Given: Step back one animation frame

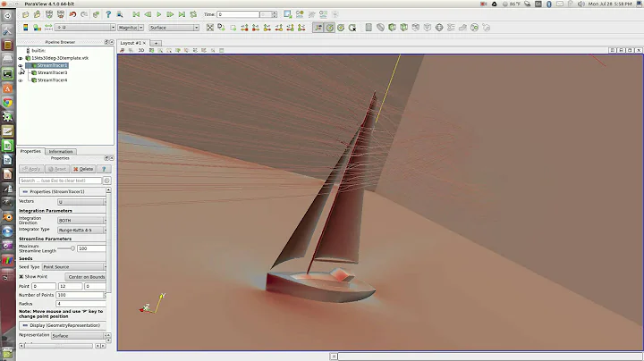Looking at the screenshot, I should (148, 14).
